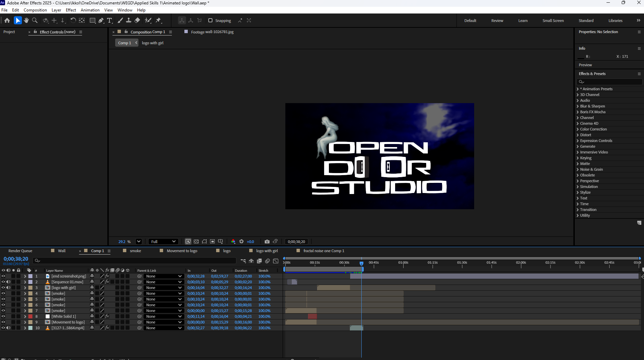This screenshot has width=644, height=360.
Task: Select the Eraser tool
Action: coord(137,20)
